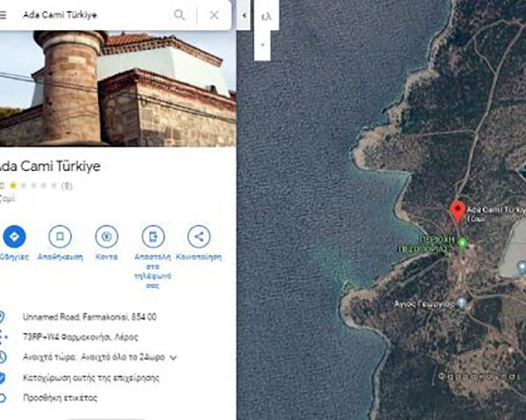Click the red Ada Cami map pin

click(x=457, y=211)
